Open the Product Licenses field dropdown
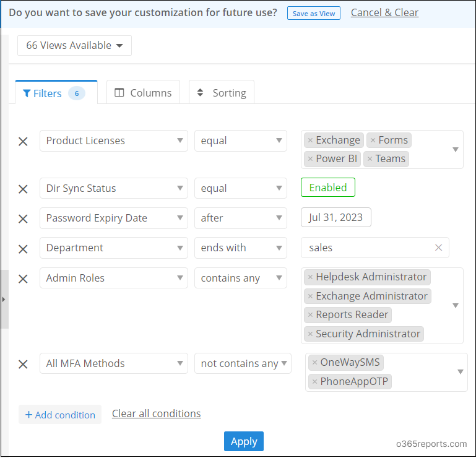 (x=113, y=141)
